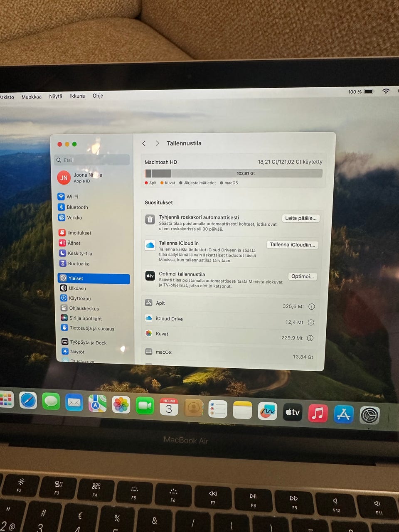
Task: Show info for iCloud Drive row
Action: pos(310,323)
